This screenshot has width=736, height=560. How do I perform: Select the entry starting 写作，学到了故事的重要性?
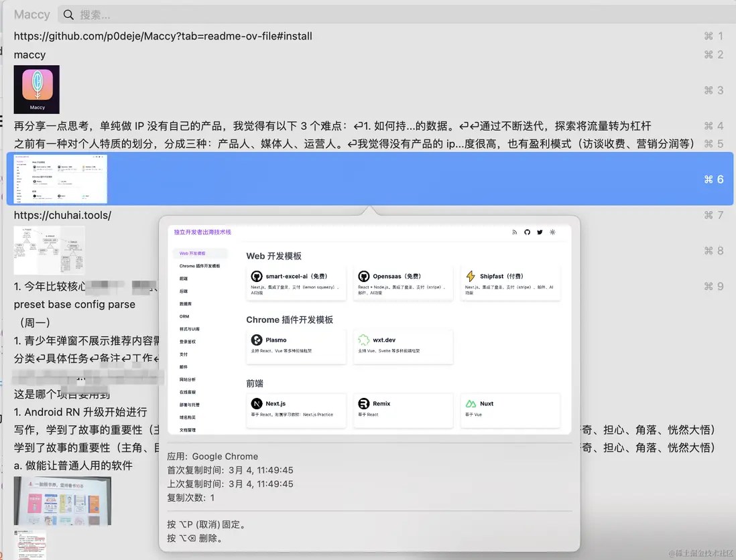tap(86, 429)
